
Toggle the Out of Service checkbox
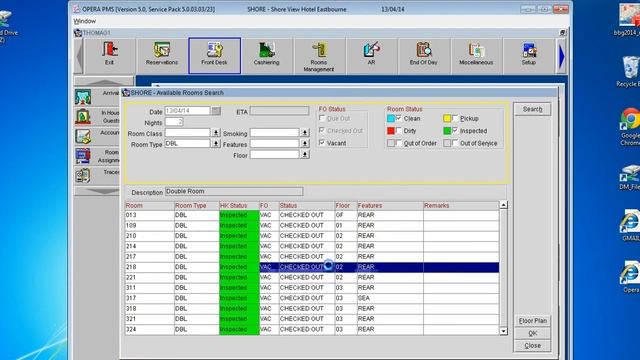(x=455, y=143)
